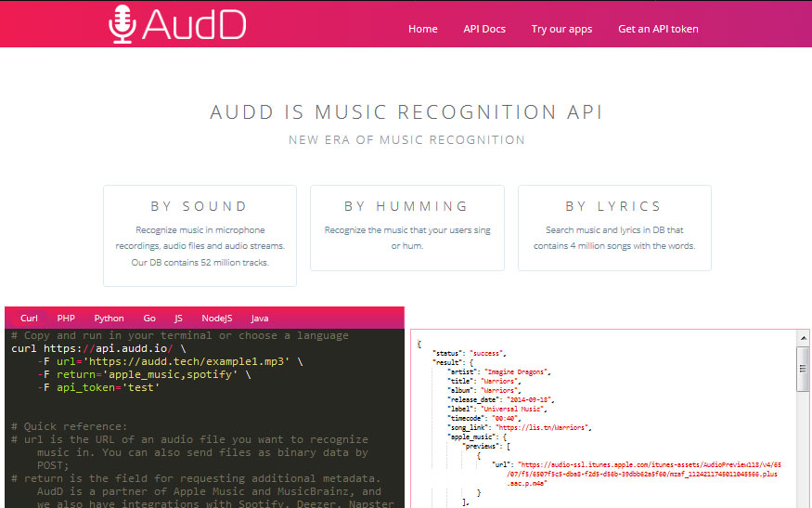Open the Try our apps link
The image size is (812, 508).
pos(561,29)
